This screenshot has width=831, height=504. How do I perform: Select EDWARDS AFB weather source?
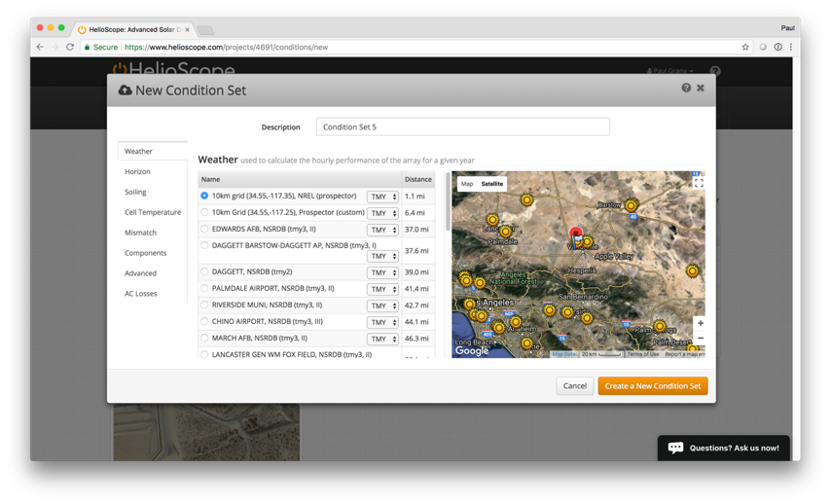[x=204, y=229]
